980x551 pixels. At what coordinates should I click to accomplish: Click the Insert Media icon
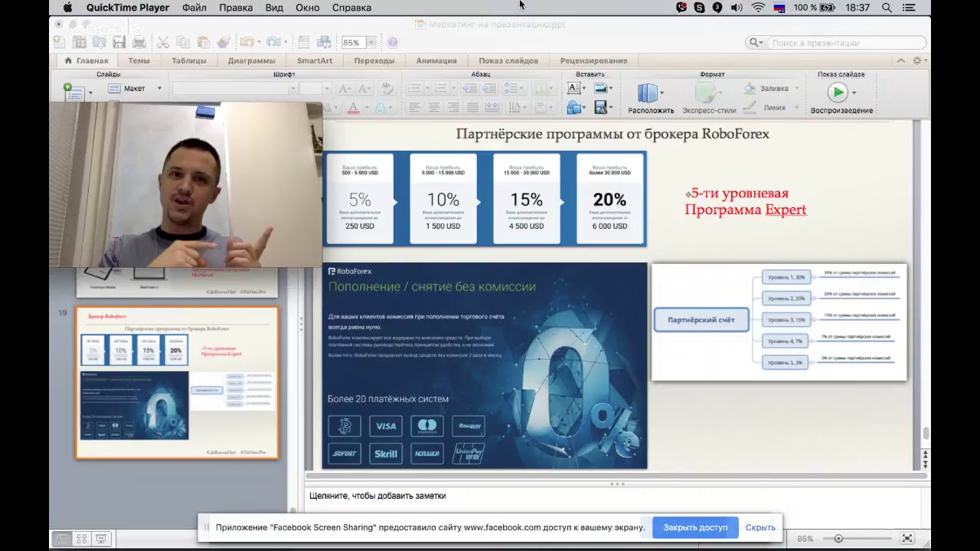[600, 108]
